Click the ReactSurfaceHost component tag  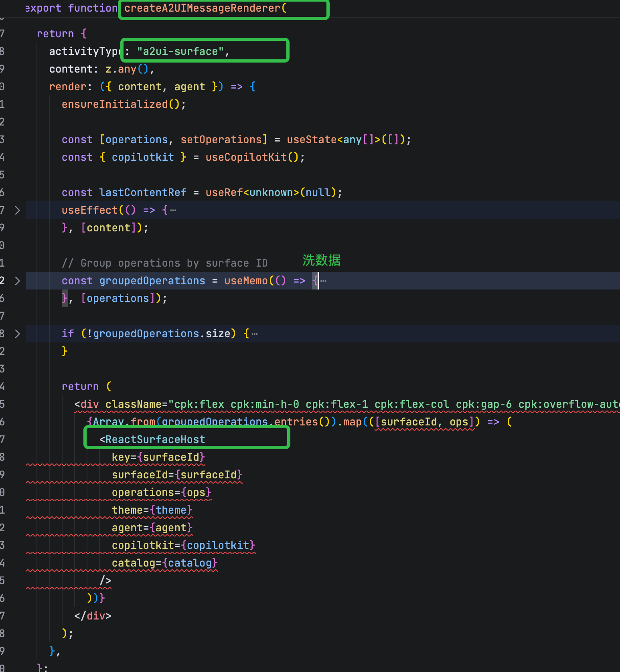155,439
